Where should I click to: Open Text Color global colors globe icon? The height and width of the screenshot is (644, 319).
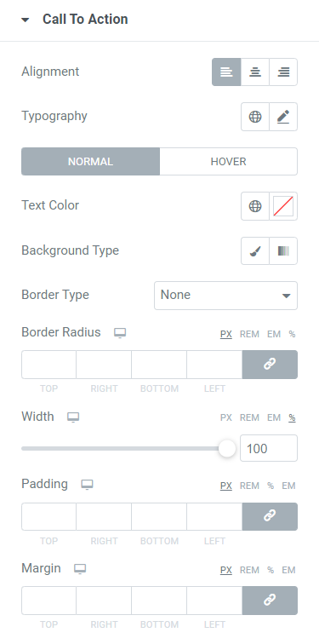tap(255, 206)
